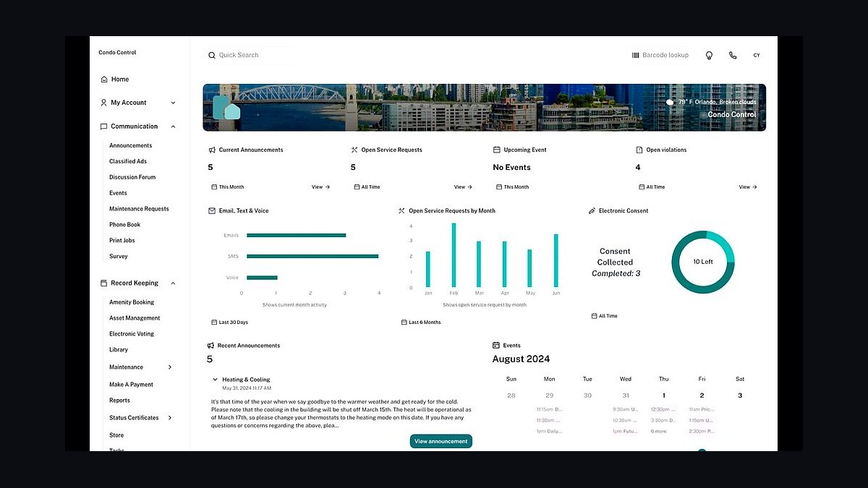Click the building logo on the banner
This screenshot has width=868, height=488.
226,108
